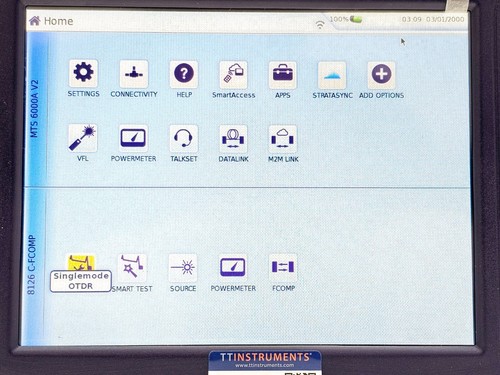Image resolution: width=500 pixels, height=375 pixels.
Task: Open the APPS toolbox icon
Action: [x=283, y=75]
